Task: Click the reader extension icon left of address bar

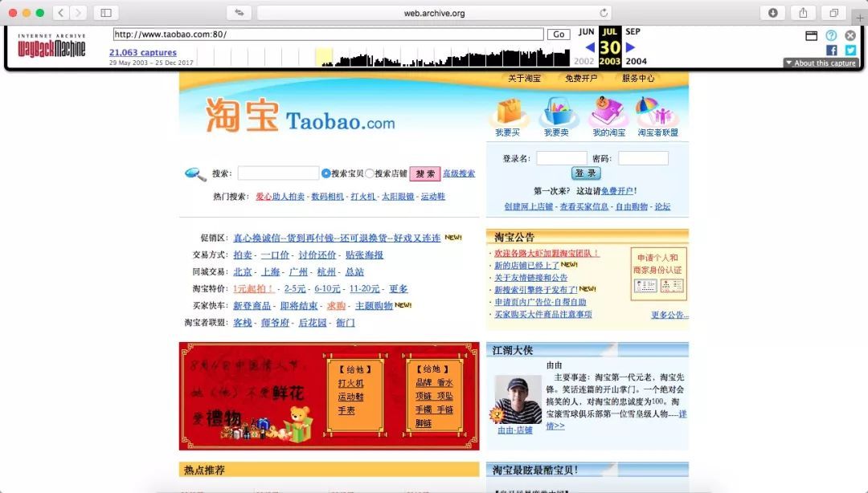Action: (x=240, y=13)
